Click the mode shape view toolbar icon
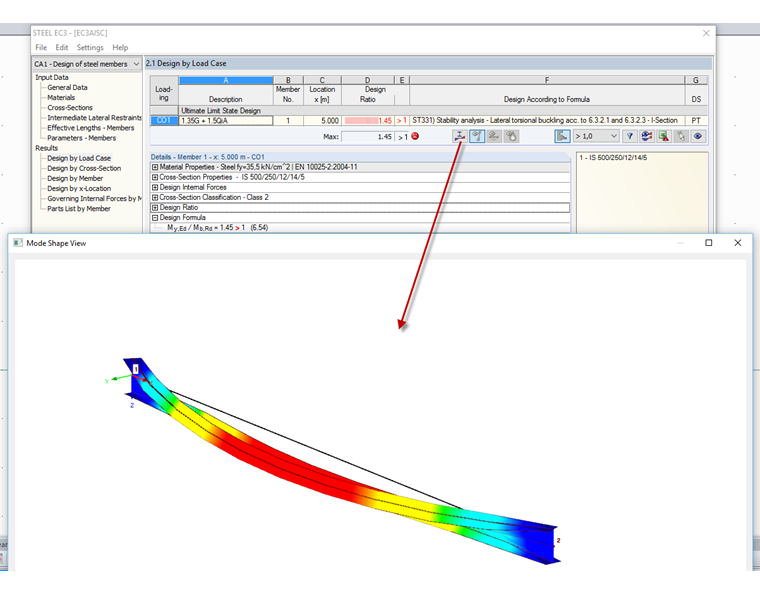Image resolution: width=760 pixels, height=595 pixels. click(x=459, y=136)
